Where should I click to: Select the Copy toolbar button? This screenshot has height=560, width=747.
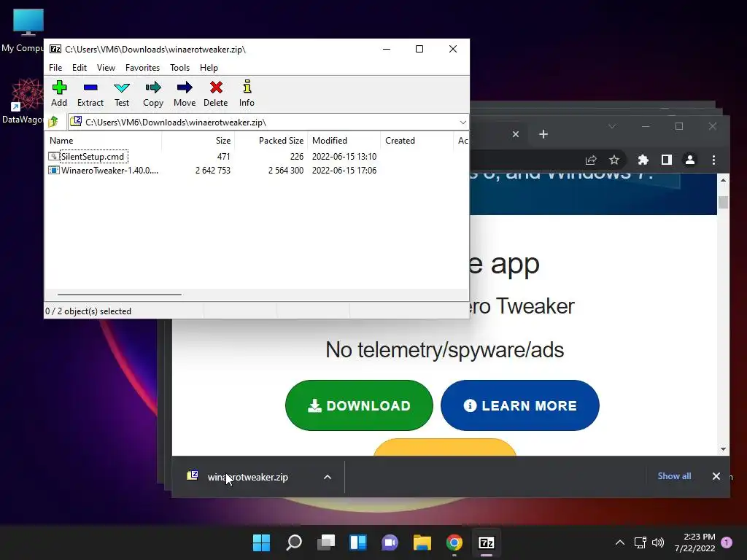(x=153, y=93)
